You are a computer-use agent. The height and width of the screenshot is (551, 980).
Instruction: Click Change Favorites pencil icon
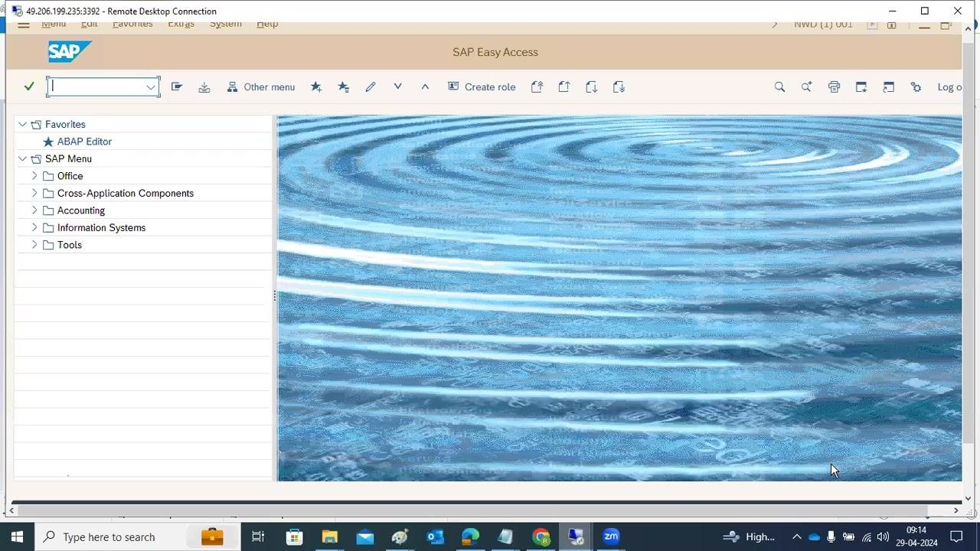tap(371, 87)
